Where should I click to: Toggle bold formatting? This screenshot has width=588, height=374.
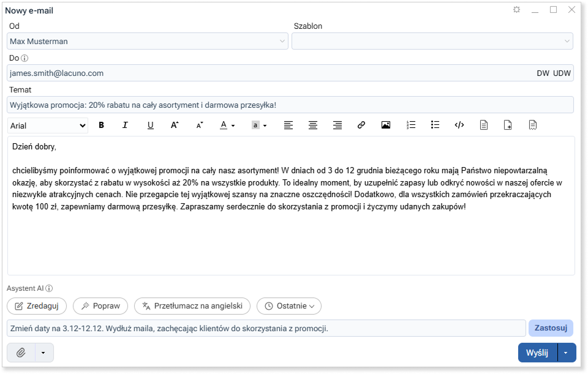[x=102, y=125]
